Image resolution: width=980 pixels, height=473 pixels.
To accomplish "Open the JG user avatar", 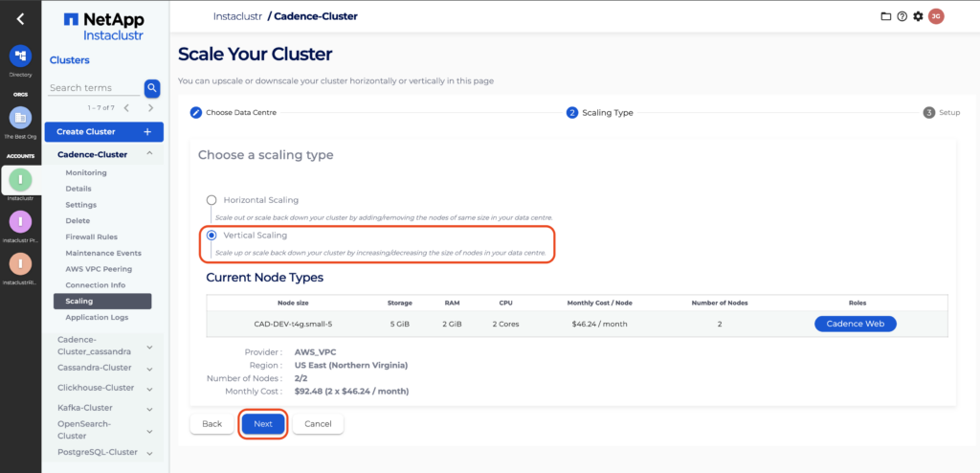I will coord(936,16).
